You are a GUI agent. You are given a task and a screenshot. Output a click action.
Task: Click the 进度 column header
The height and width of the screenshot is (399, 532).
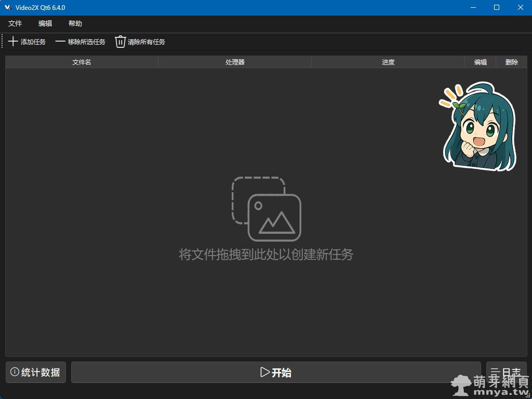tap(388, 62)
